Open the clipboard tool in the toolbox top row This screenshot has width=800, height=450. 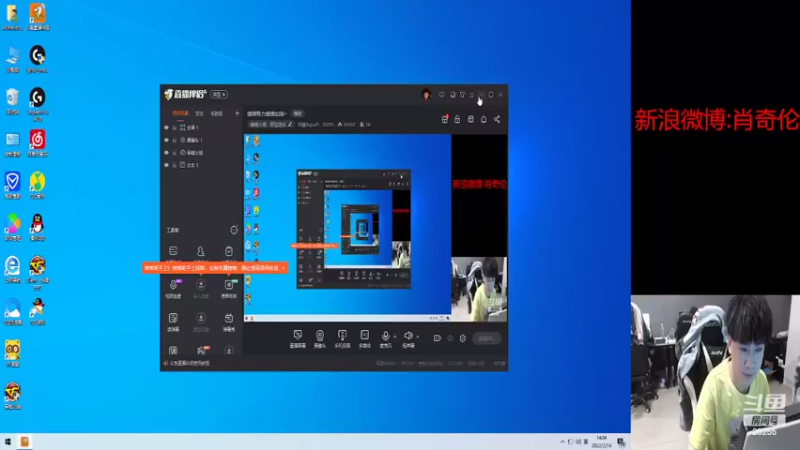point(229,252)
